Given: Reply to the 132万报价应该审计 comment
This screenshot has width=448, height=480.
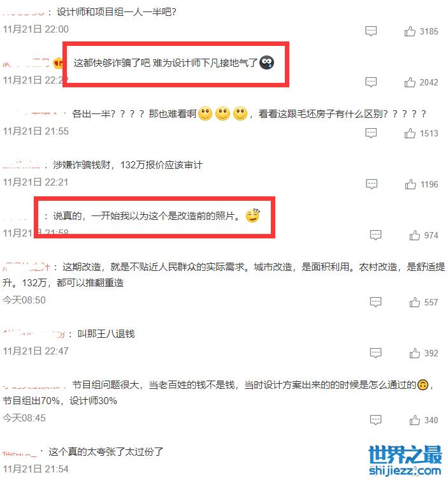Looking at the screenshot, I should pos(372,184).
